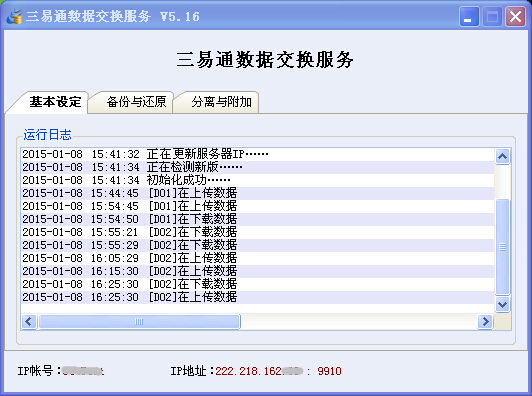Screen dimensions: 532x396
Task: Click the horizontal scroll left arrow
Action: click(29, 321)
